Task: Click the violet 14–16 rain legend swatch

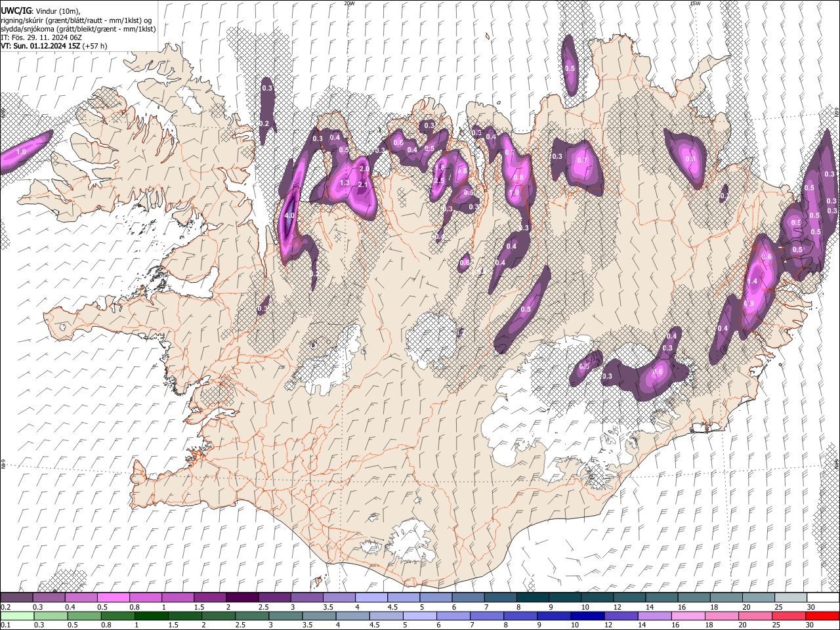Action: (654, 616)
